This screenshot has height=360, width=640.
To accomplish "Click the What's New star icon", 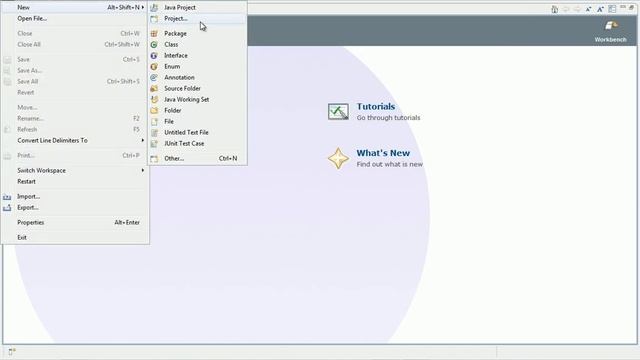I will click(338, 158).
